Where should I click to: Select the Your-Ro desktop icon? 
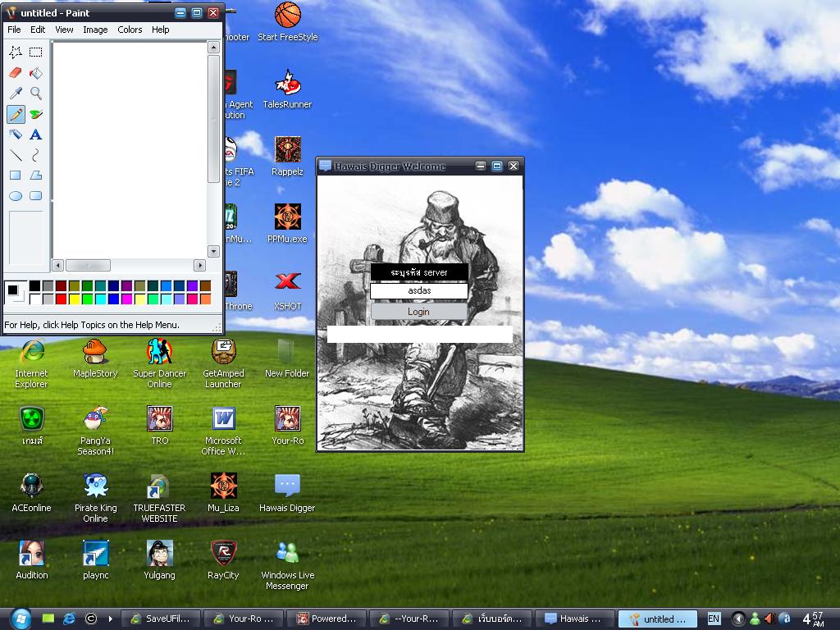tap(288, 426)
